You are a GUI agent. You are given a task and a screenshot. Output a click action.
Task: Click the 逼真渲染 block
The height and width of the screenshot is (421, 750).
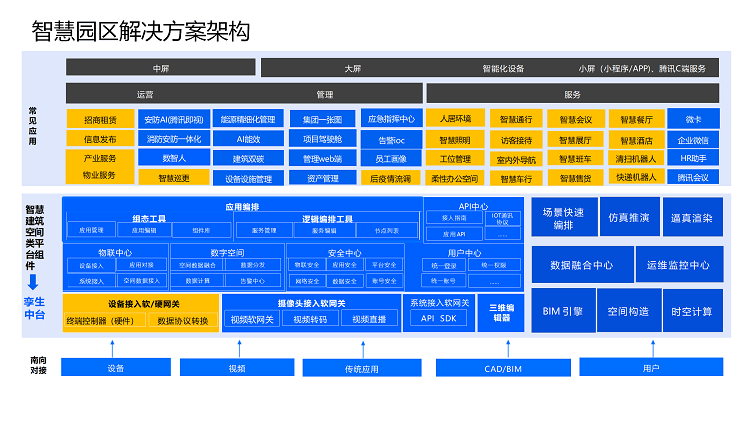tap(692, 218)
